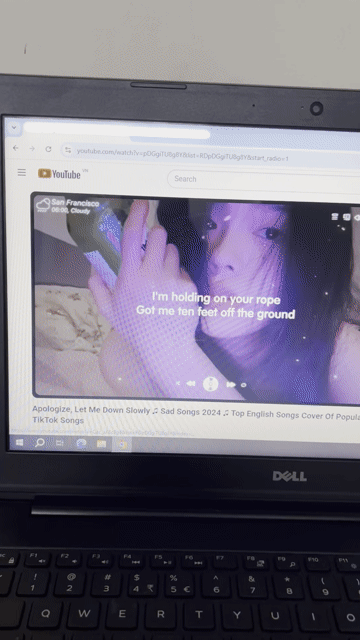Go to YouTube home via the logo
Screen dimensions: 360x640
point(60,174)
